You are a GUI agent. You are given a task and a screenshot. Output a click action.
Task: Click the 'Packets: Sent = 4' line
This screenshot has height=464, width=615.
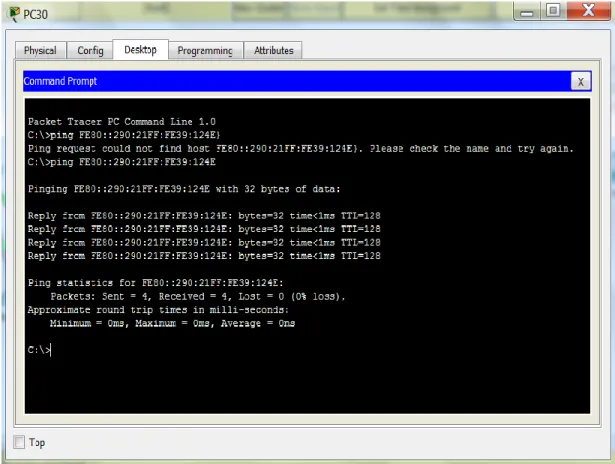pyautogui.click(x=198, y=297)
